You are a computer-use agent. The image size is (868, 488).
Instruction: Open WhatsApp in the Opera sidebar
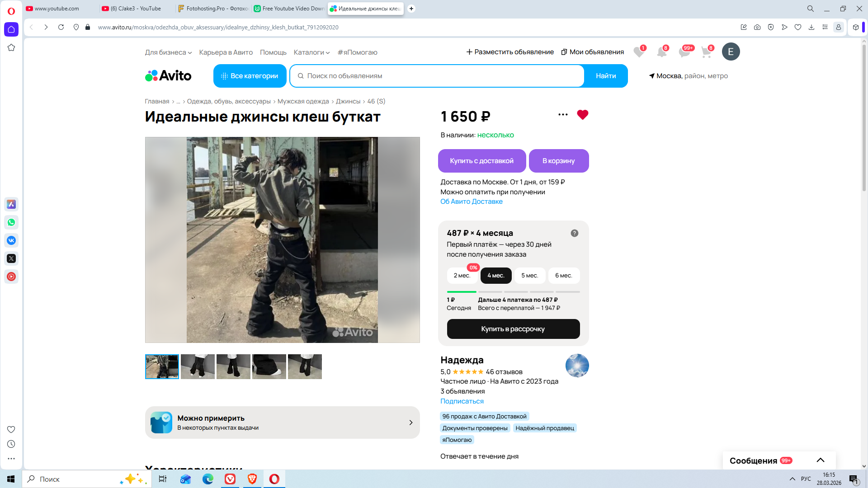[11, 222]
